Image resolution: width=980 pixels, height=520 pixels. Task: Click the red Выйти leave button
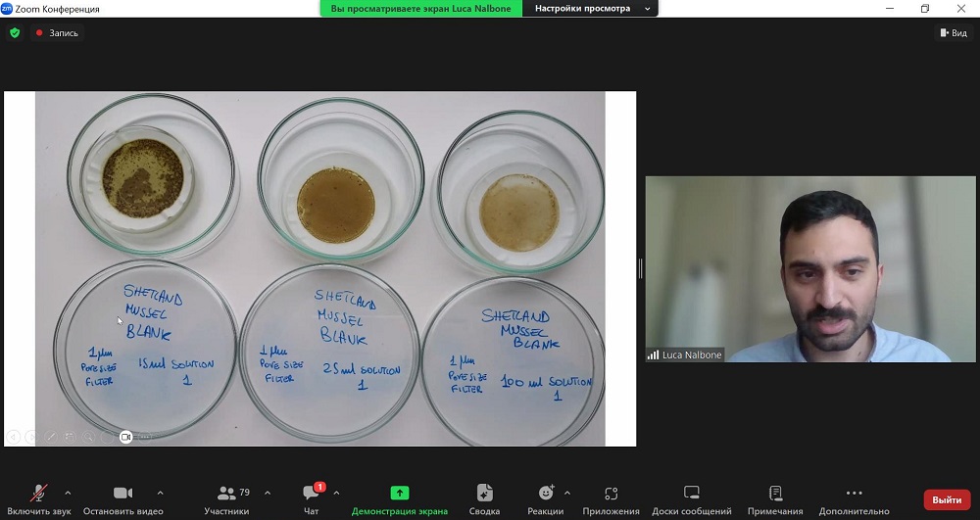[x=947, y=499]
